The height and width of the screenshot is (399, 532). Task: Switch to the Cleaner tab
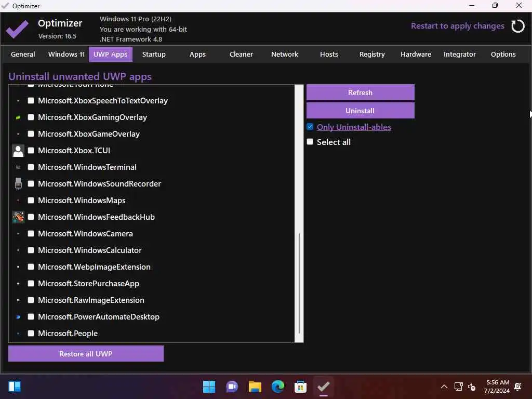pyautogui.click(x=241, y=54)
